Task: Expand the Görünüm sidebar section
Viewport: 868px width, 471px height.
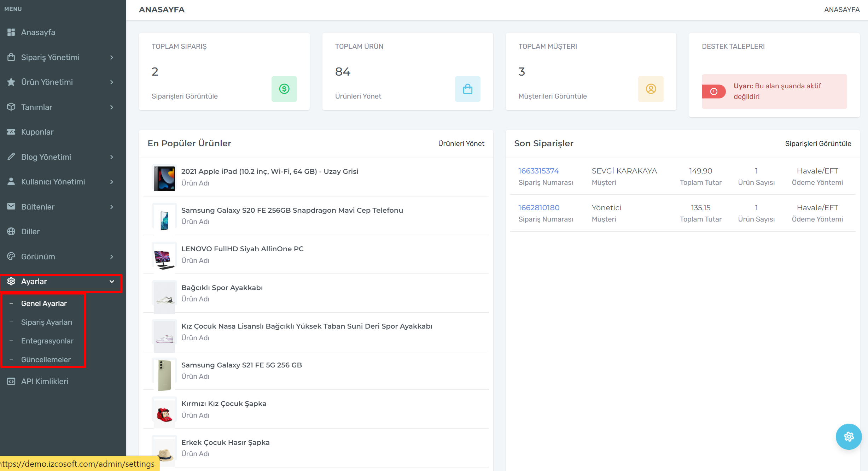Action: click(112, 257)
